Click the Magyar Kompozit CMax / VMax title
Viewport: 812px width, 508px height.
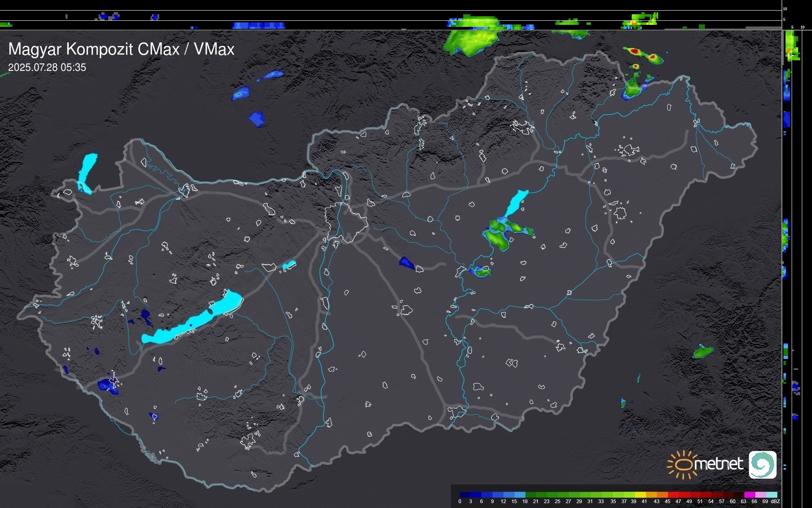(x=121, y=49)
